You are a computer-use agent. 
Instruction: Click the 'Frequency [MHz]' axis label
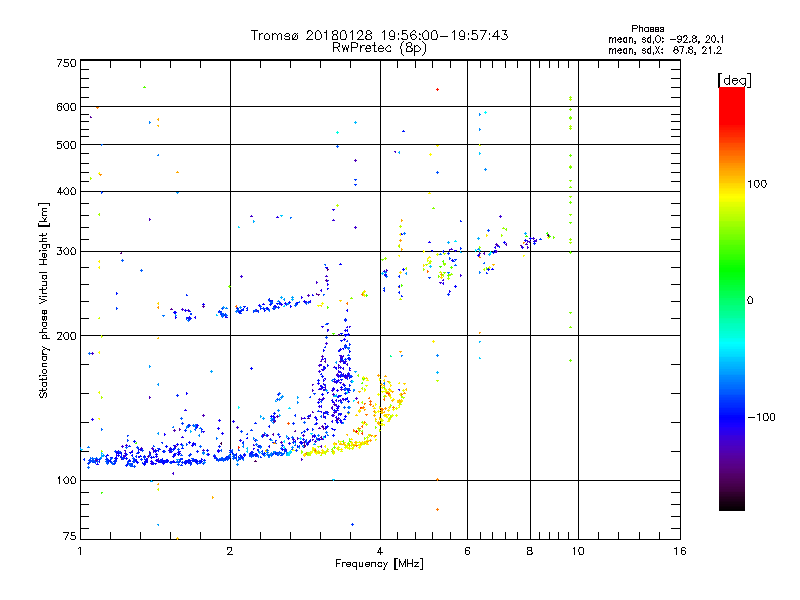pyautogui.click(x=379, y=564)
